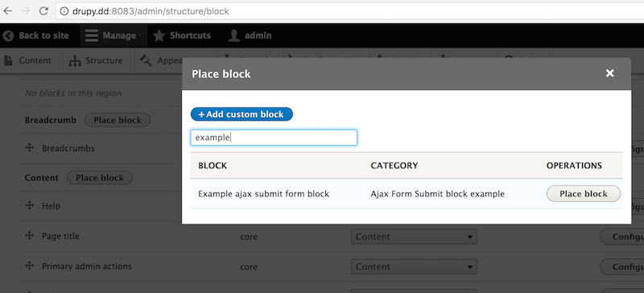Click 'core' category in Page title row
The width and height of the screenshot is (644, 293).
tap(249, 237)
